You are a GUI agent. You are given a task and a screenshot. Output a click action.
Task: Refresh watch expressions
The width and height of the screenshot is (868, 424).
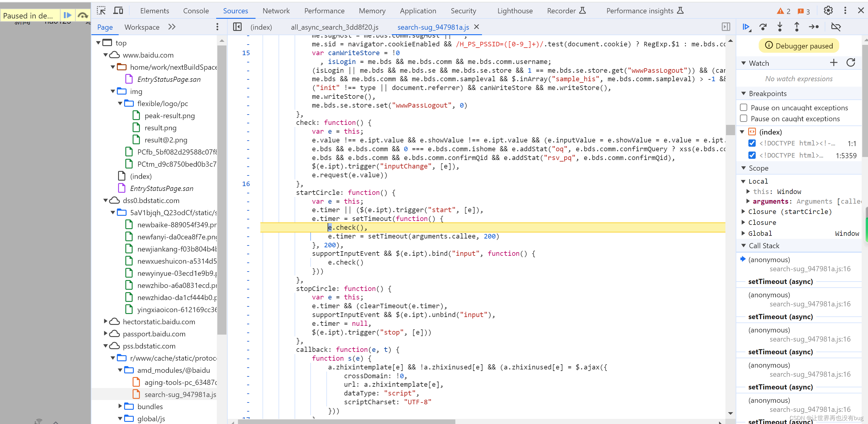850,63
